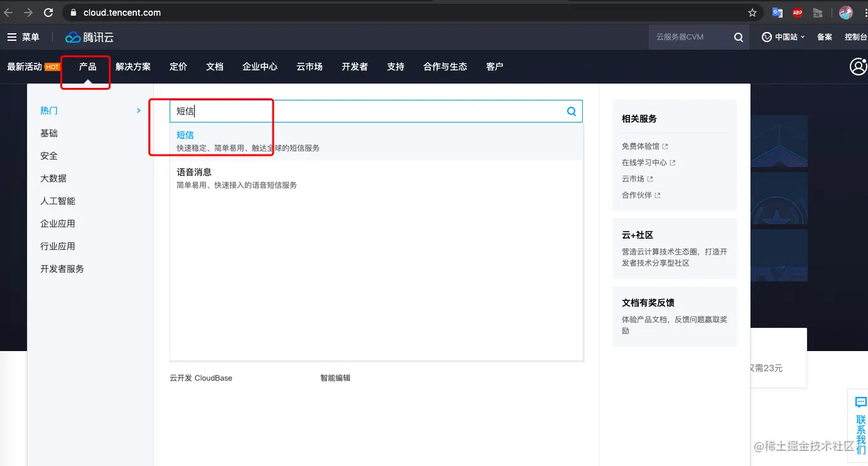Image resolution: width=868 pixels, height=466 pixels.
Task: Open the 文档有奖反馈 card
Action: (x=675, y=317)
